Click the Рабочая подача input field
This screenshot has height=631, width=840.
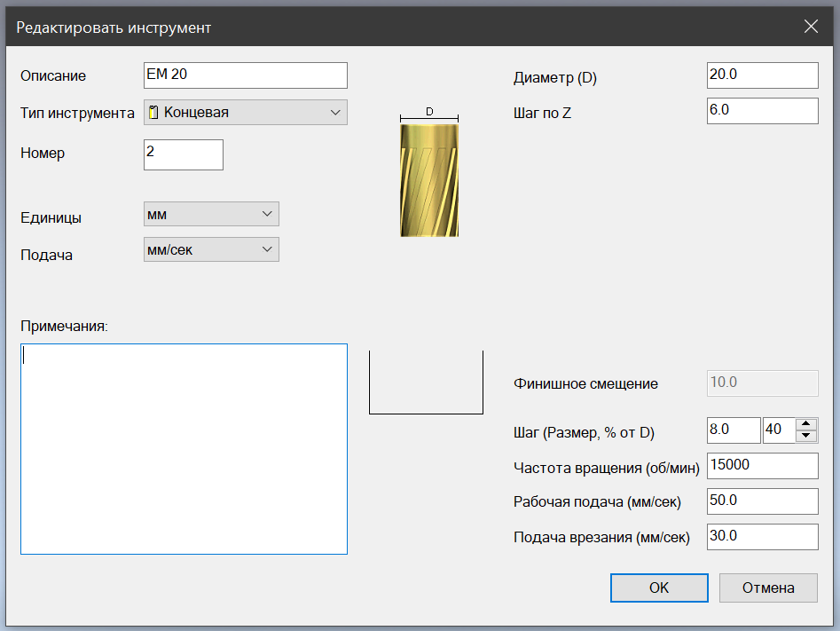(762, 501)
